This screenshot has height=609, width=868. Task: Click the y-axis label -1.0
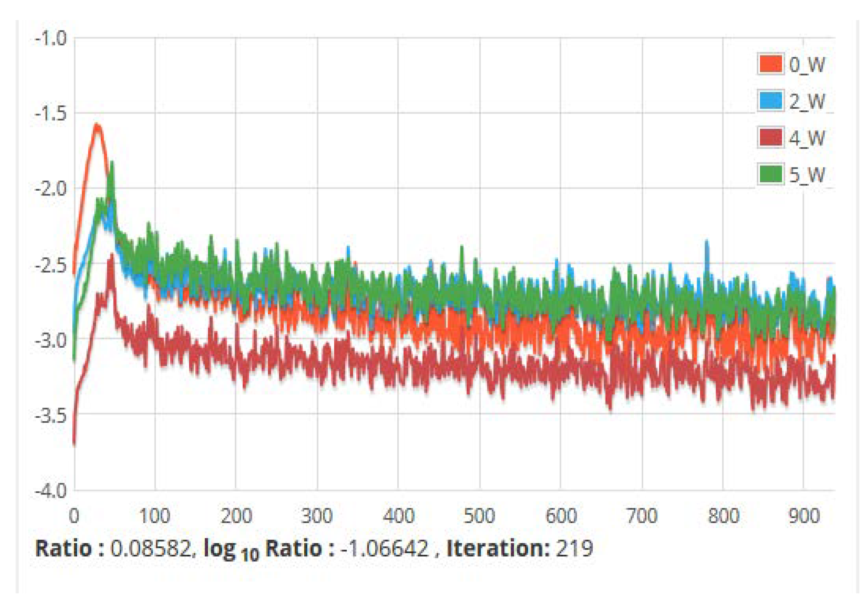51,39
